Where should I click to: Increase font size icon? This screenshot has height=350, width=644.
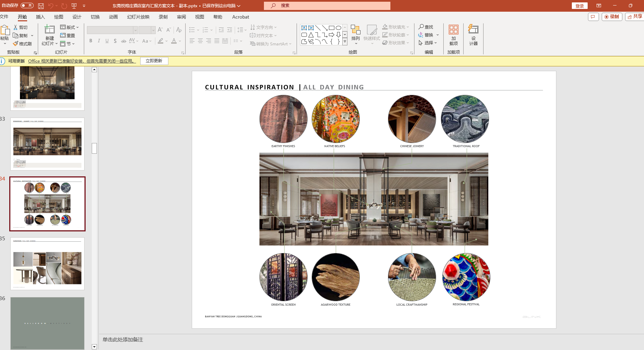[160, 30]
